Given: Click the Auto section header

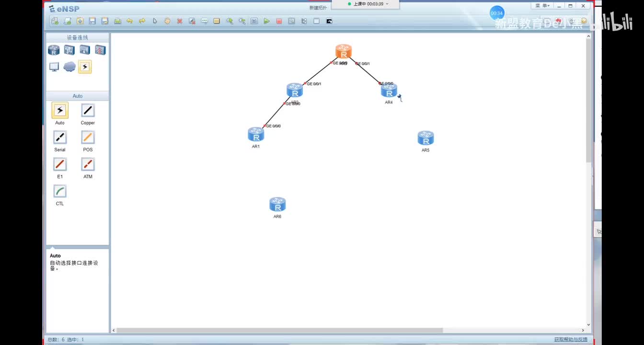Looking at the screenshot, I should pos(78,96).
